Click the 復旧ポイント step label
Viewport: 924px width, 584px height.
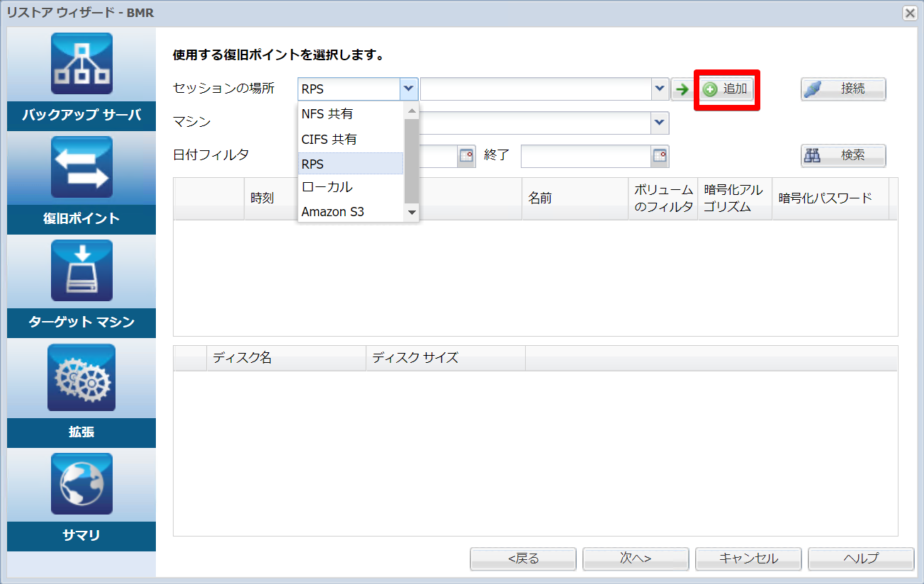81,219
